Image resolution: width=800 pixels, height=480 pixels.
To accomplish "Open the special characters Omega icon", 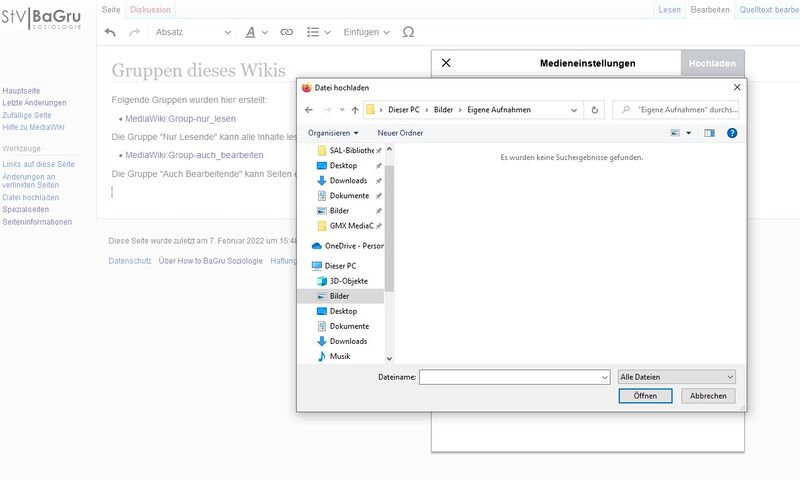I will point(408,32).
